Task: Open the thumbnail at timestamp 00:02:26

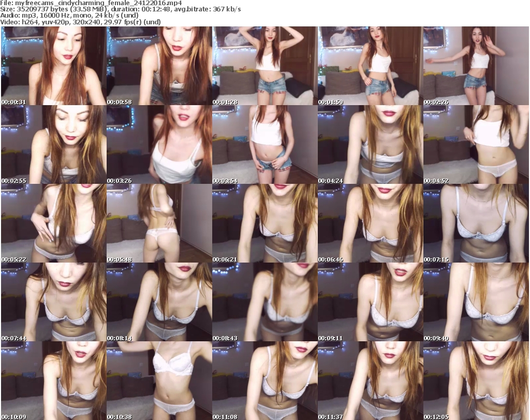Action: [476, 66]
